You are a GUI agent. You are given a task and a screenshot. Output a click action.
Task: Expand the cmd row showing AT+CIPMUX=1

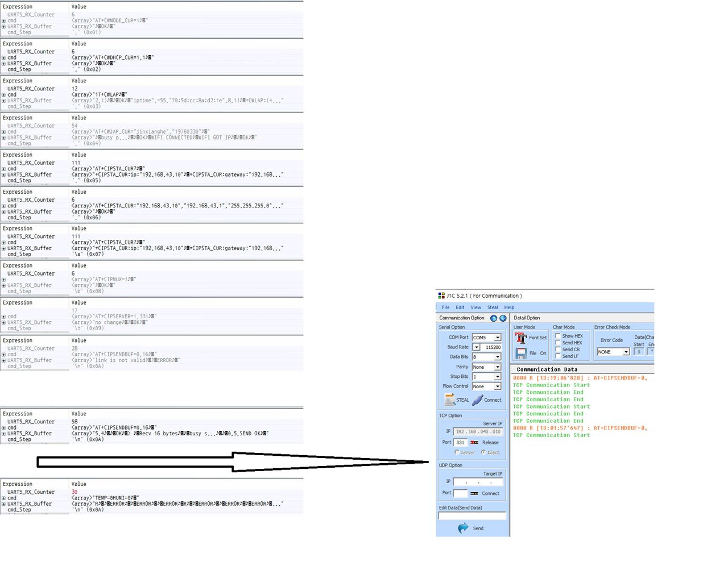[3, 280]
